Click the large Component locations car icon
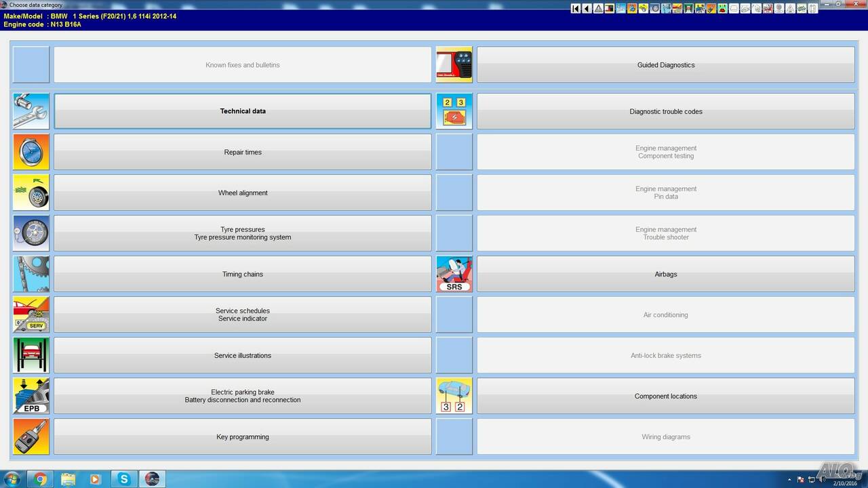Viewport: 868px width, 488px height. point(454,396)
